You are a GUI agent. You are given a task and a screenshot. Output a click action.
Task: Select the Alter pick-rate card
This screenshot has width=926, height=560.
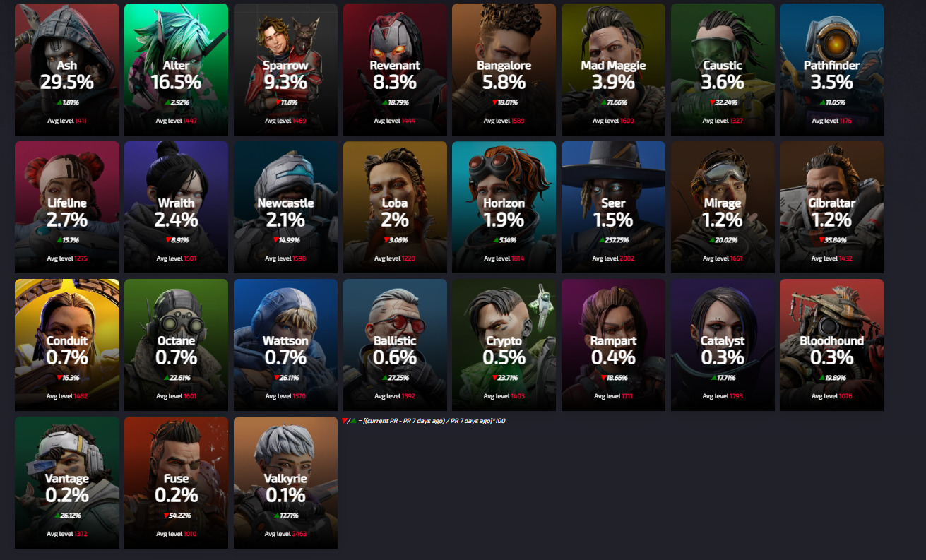point(176,69)
